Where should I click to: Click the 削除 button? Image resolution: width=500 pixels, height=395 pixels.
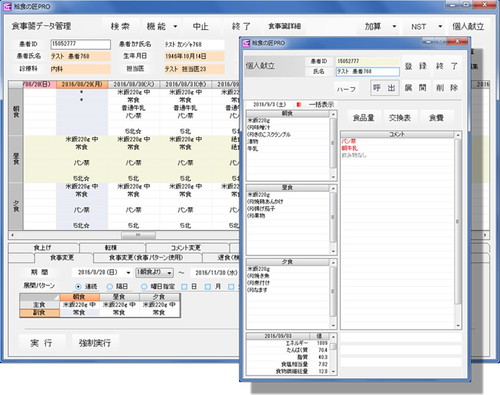pyautogui.click(x=447, y=88)
